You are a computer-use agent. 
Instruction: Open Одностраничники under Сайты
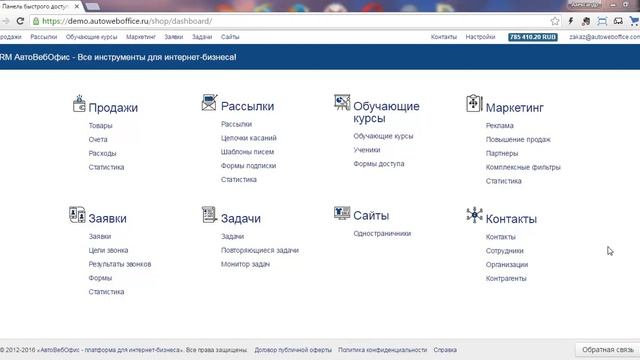[382, 233]
